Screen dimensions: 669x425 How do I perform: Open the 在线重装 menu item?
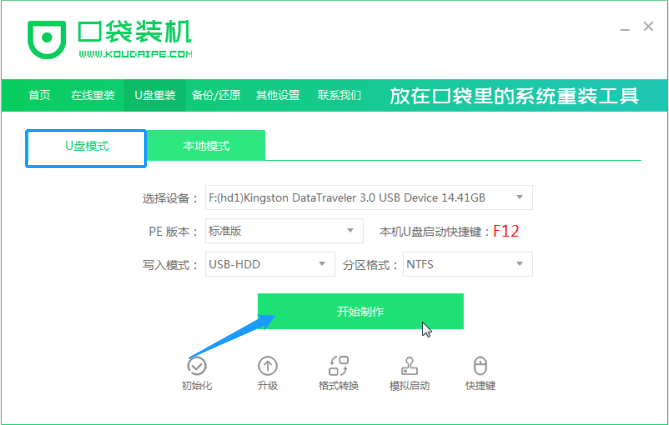coord(91,96)
